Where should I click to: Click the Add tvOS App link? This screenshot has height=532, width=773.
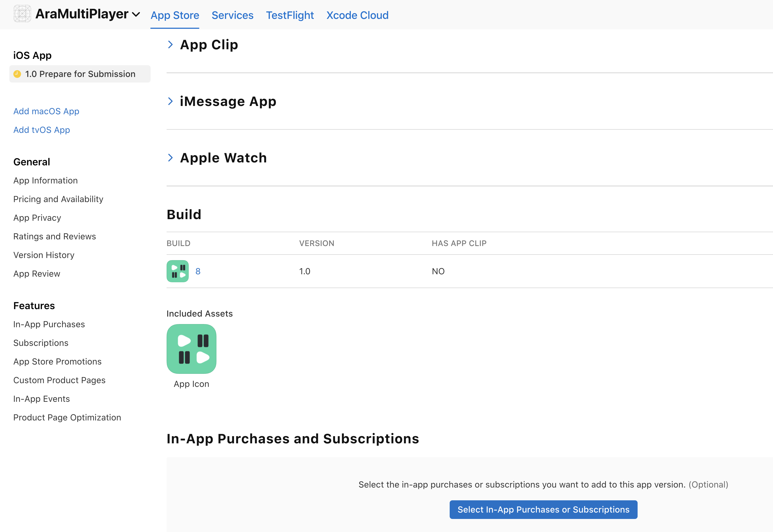42,130
